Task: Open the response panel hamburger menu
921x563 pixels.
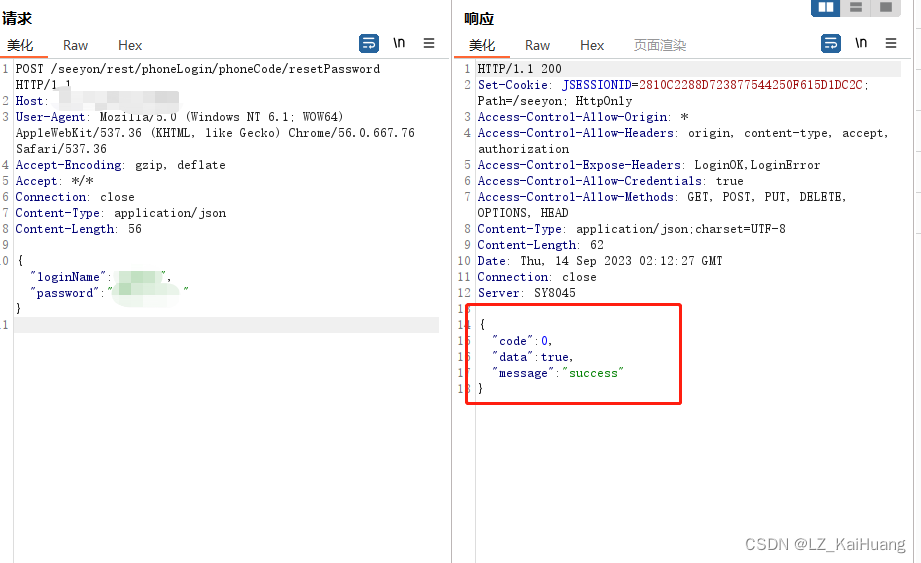Action: point(891,43)
